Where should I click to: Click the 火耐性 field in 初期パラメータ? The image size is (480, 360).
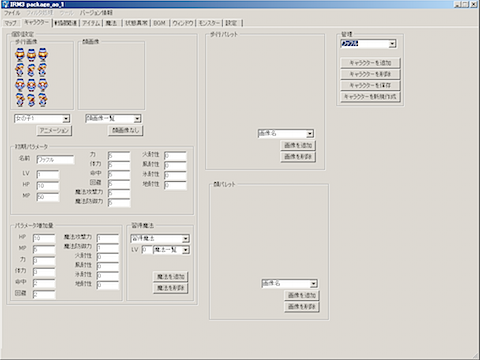(x=175, y=156)
